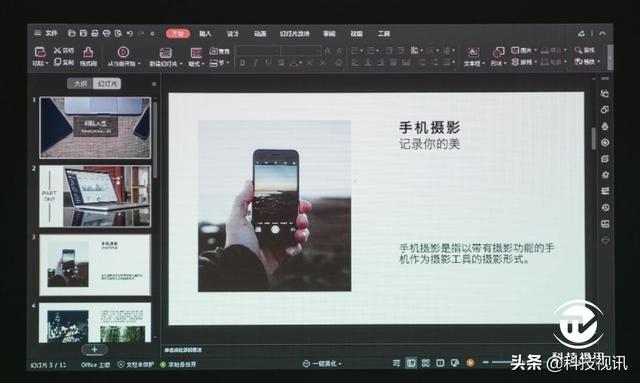Switch to normal view icon in status bar
The image size is (640, 383).
[411, 363]
